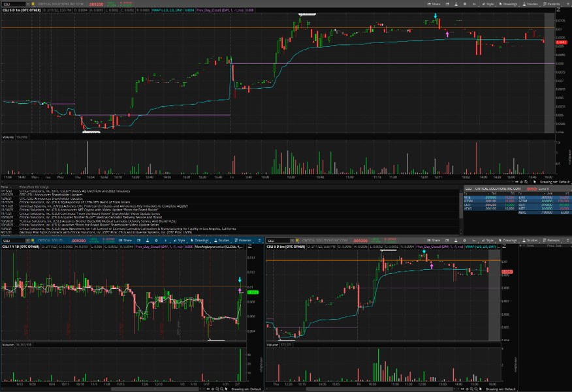Open bottom-left chart hamburger menu

tap(259, 241)
